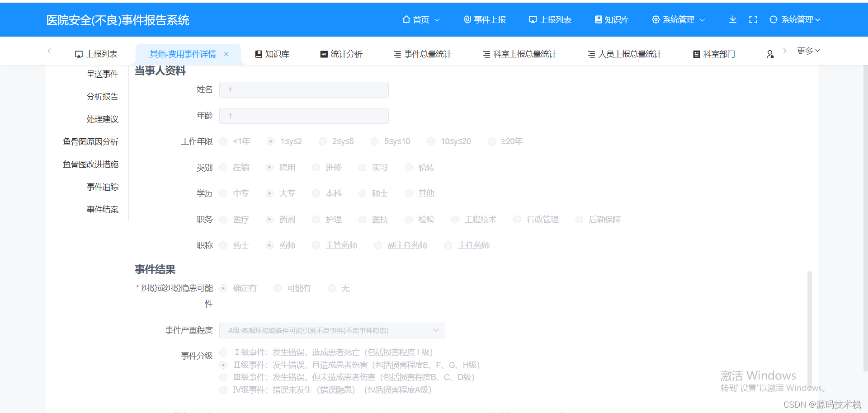Open 事件上报 in top navigation
Image resolution: width=868 pixels, height=413 pixels.
click(x=485, y=19)
